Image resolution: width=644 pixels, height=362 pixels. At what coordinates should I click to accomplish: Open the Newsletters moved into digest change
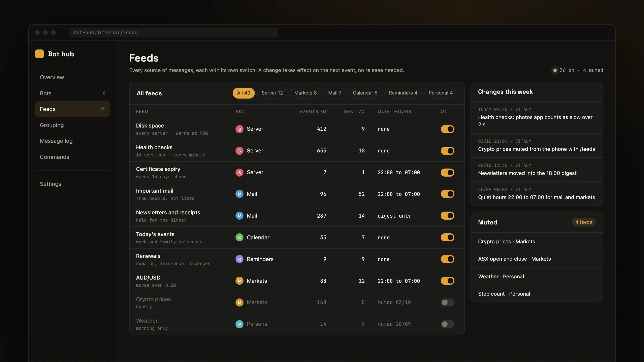pos(537,169)
